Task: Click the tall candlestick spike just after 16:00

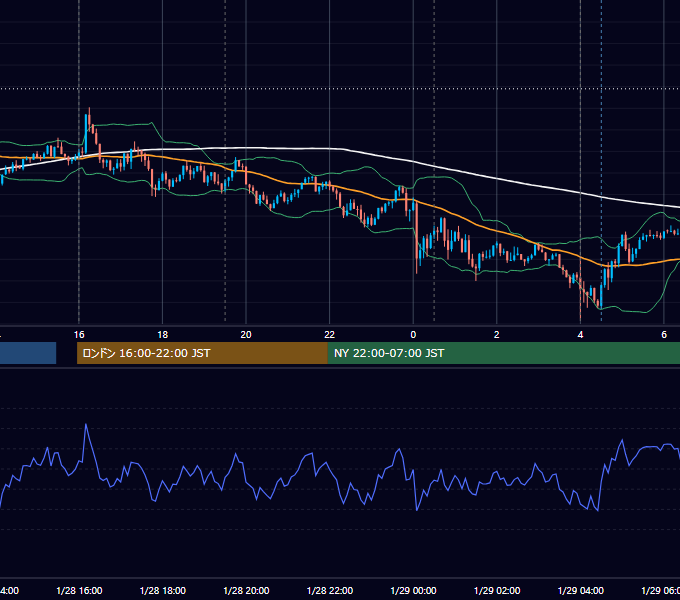Action: point(86,132)
